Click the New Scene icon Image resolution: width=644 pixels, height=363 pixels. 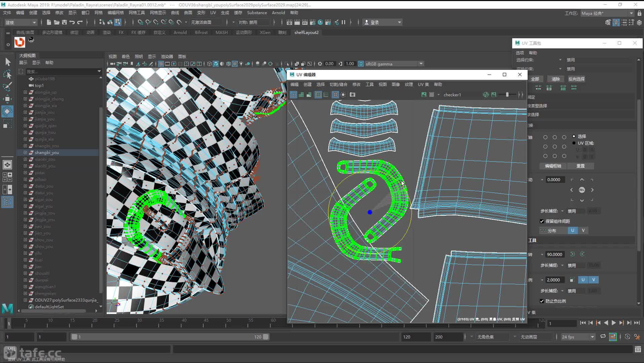click(x=49, y=22)
